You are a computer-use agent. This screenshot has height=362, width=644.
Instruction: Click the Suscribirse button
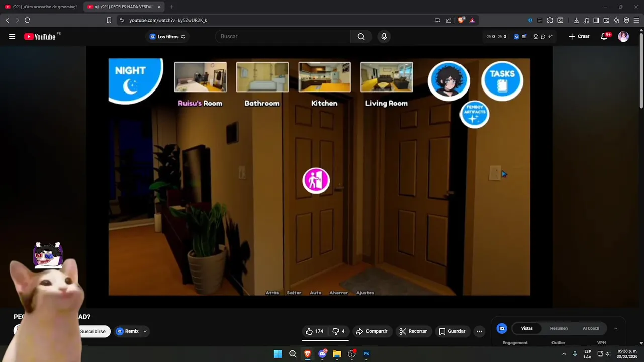tap(93, 331)
